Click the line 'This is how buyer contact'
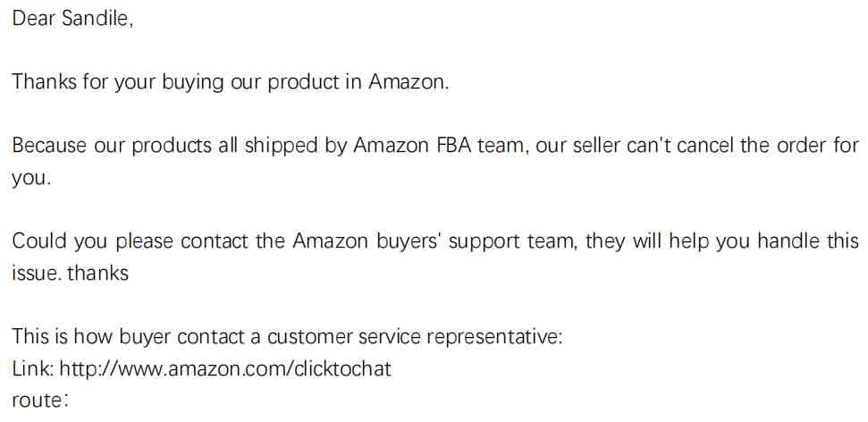 (x=131, y=336)
